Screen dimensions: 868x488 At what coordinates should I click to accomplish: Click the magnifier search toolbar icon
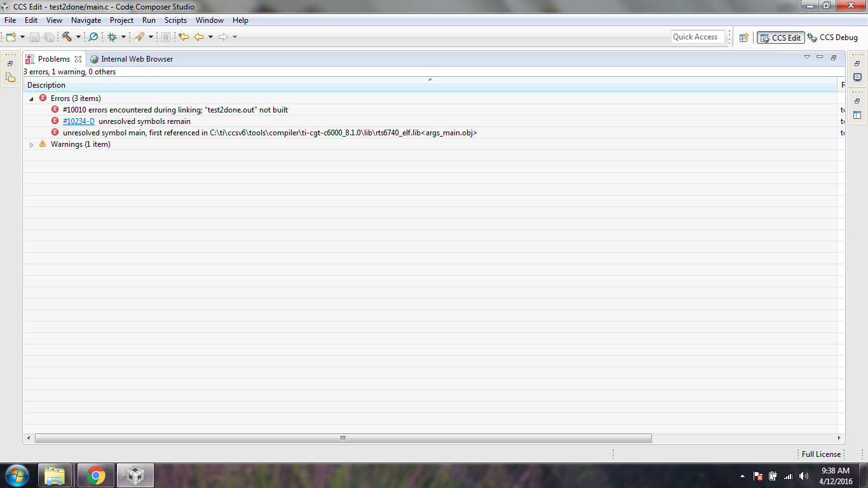(93, 37)
